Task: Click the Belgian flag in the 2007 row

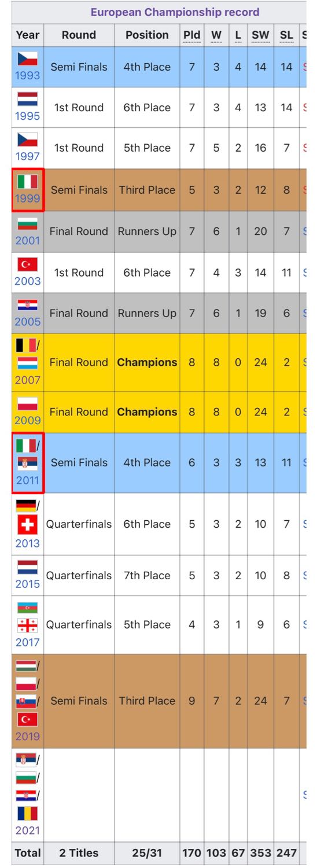Action: 26,345
